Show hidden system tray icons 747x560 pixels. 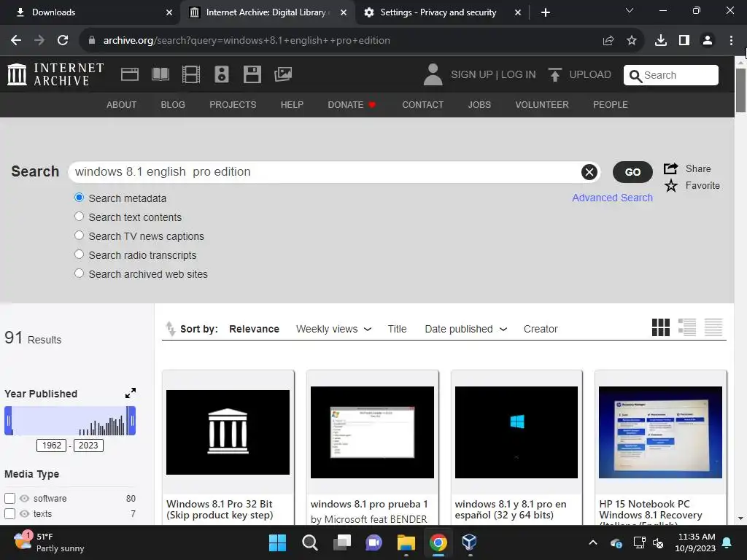pos(593,542)
